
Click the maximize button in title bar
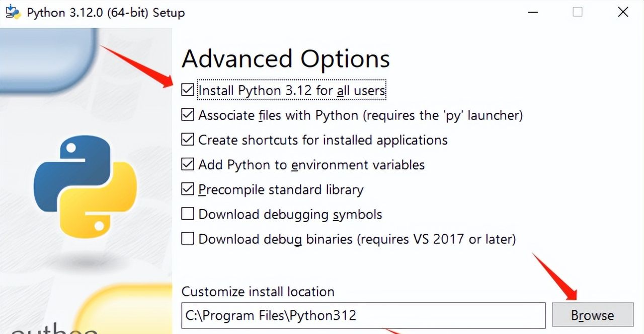578,12
